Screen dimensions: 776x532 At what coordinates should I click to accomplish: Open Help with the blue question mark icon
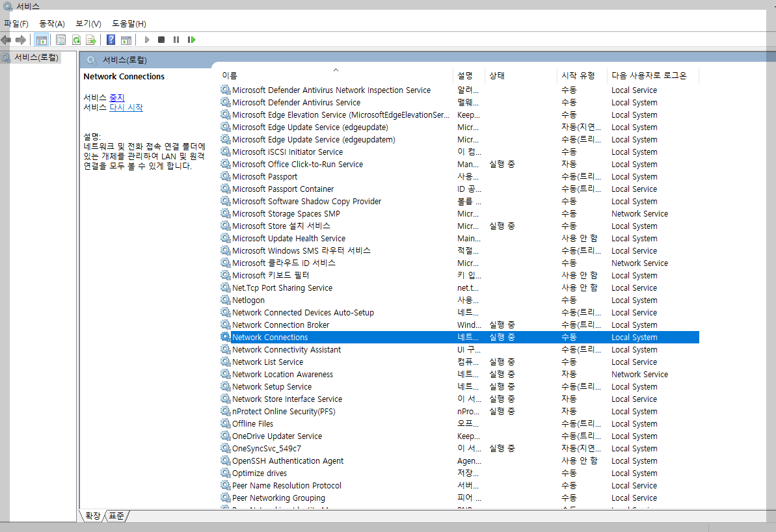tap(111, 40)
